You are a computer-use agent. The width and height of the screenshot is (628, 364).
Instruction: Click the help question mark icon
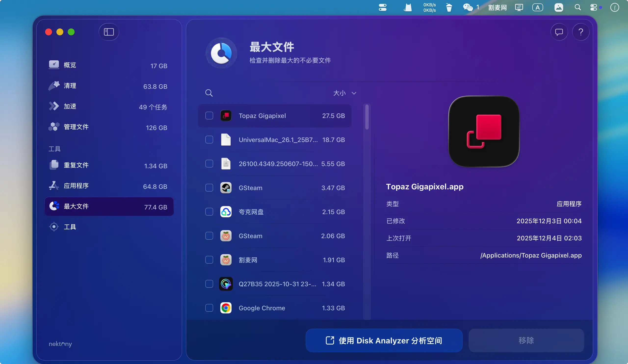tap(581, 32)
